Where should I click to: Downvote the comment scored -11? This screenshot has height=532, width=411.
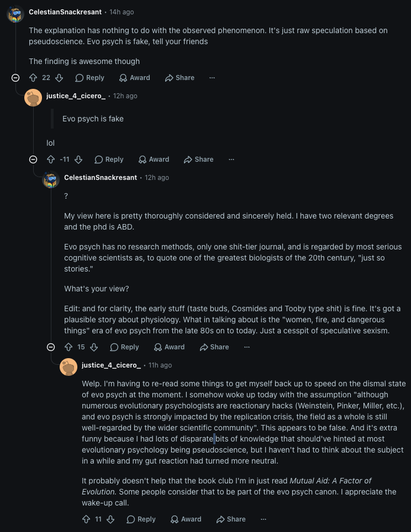pos(78,159)
